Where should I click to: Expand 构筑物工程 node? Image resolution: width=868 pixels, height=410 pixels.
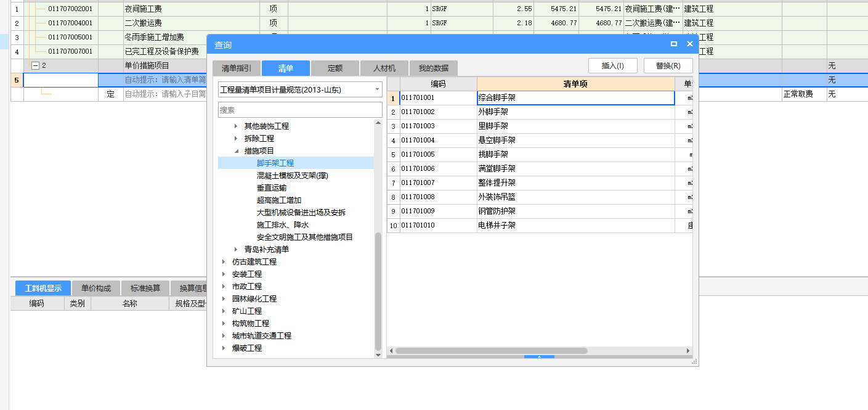click(224, 324)
